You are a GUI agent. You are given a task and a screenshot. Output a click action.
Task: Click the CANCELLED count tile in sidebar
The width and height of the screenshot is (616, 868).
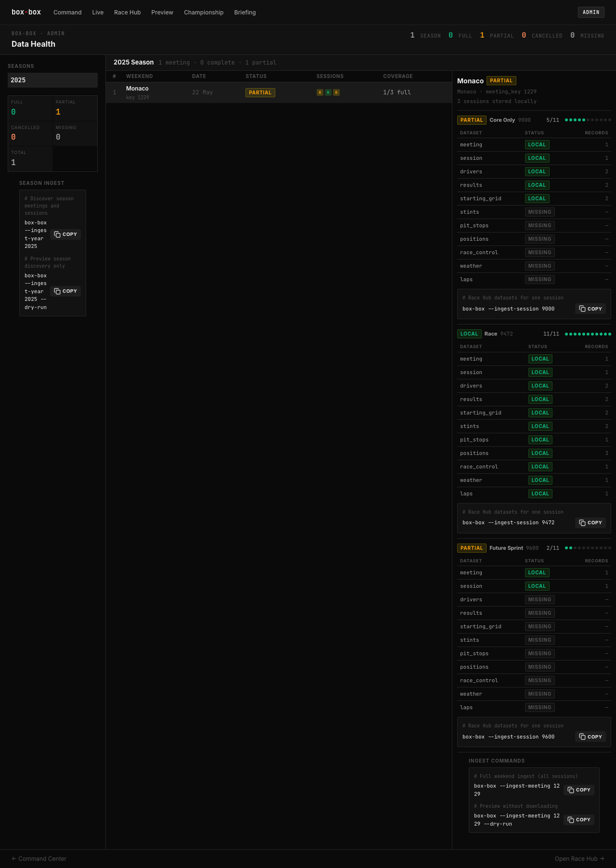coord(30,133)
